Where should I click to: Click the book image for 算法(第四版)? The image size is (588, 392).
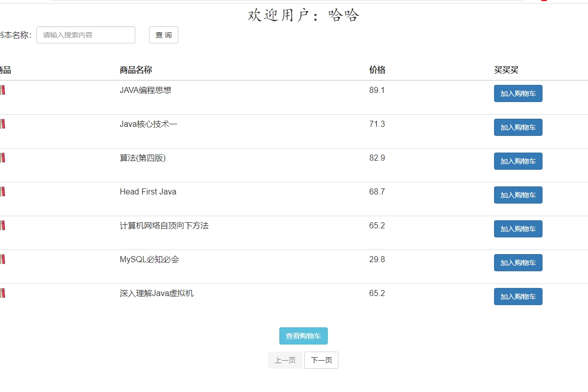[2, 158]
